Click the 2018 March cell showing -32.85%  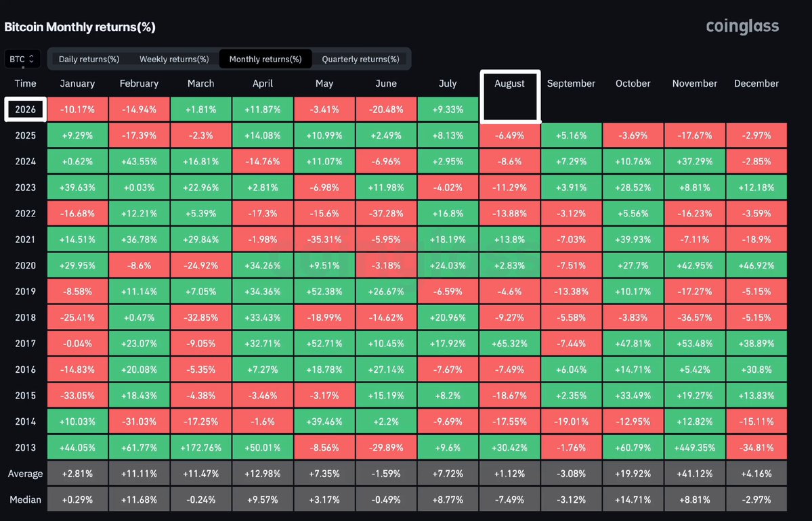(x=200, y=317)
